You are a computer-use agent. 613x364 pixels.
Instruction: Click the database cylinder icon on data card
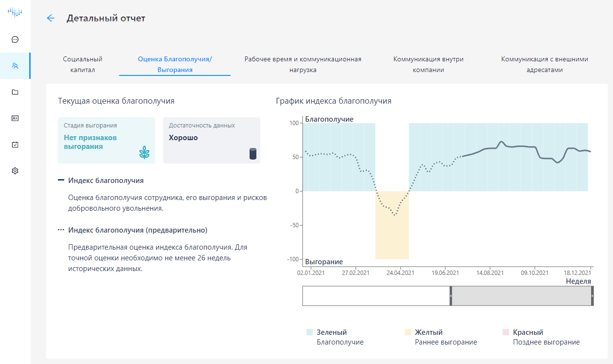(x=252, y=154)
